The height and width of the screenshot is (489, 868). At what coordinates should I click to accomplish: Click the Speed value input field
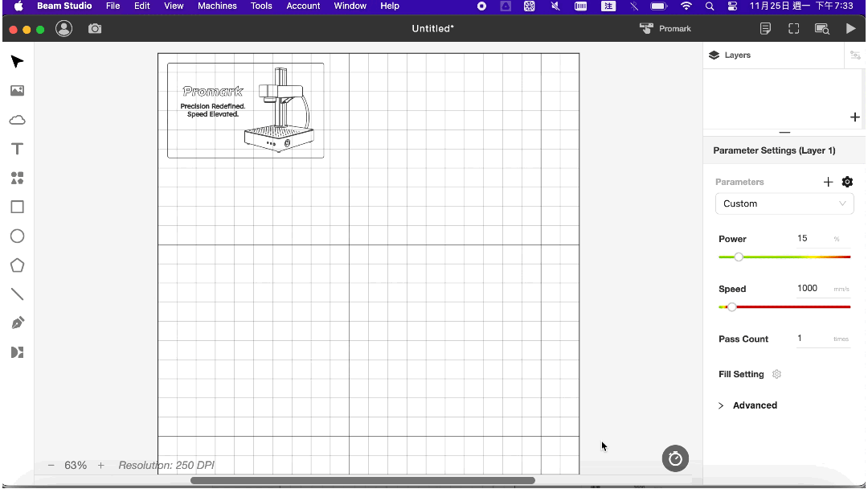tap(813, 288)
